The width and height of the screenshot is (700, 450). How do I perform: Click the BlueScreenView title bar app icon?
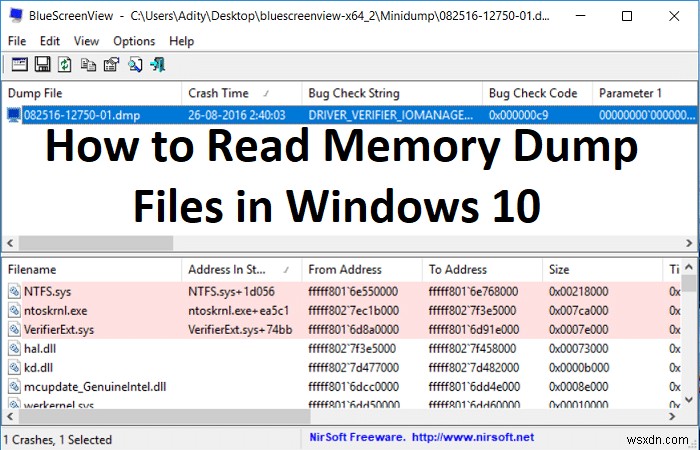click(16, 16)
